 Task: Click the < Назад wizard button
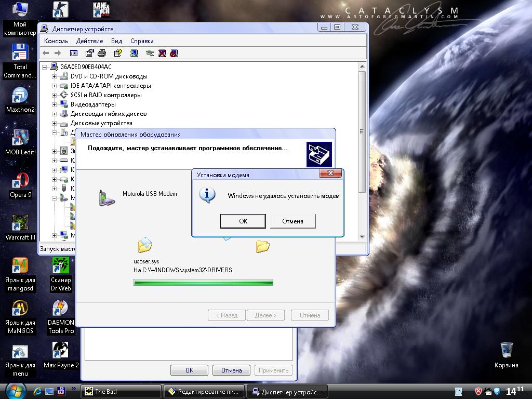tap(227, 315)
